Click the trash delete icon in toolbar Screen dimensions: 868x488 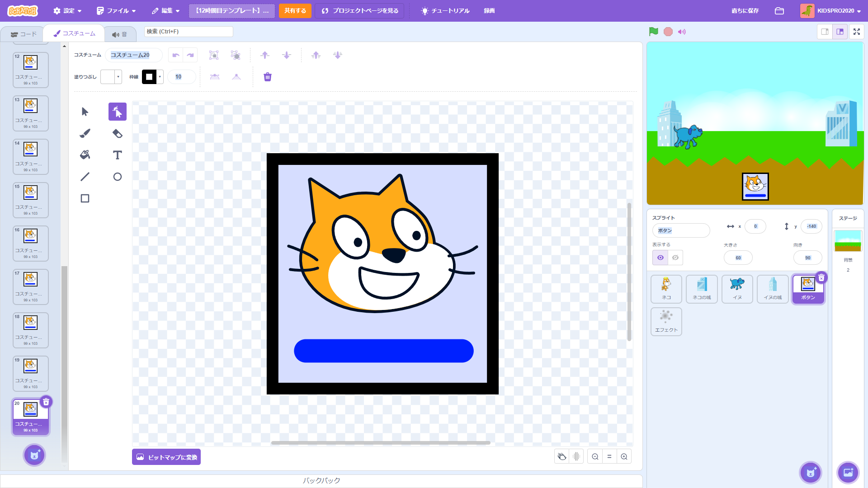268,77
